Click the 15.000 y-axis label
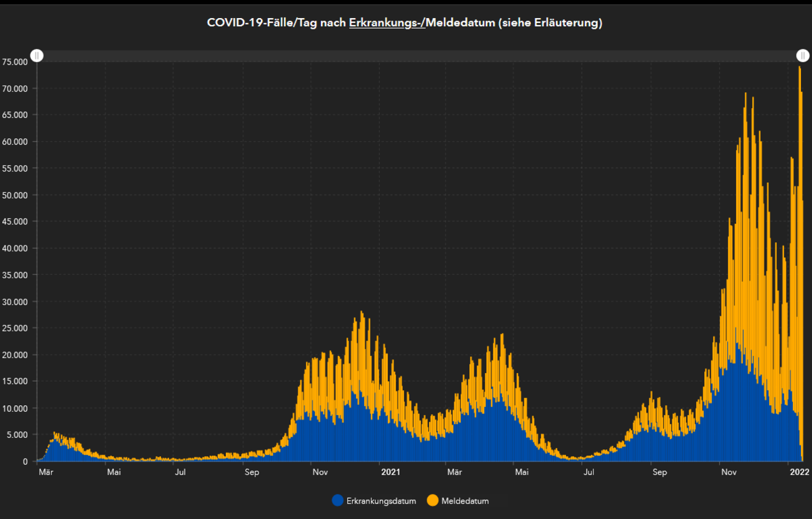This screenshot has height=519, width=812. (15, 381)
